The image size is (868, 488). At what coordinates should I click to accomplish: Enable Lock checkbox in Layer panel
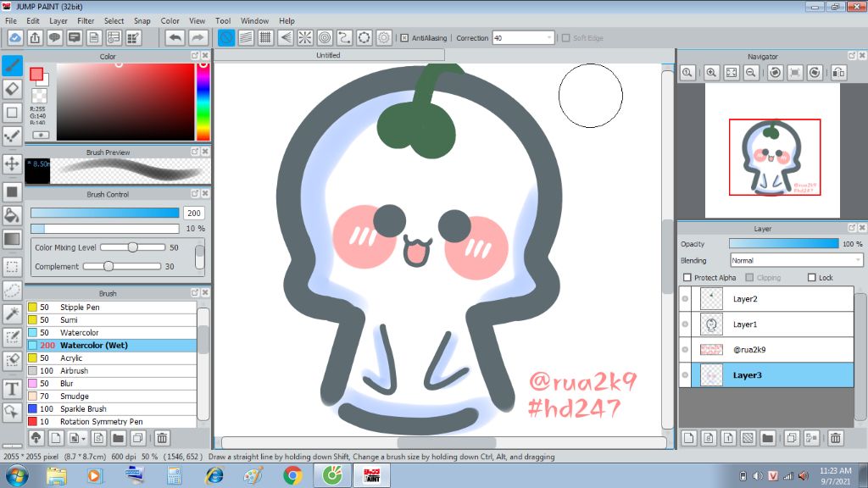(x=811, y=277)
